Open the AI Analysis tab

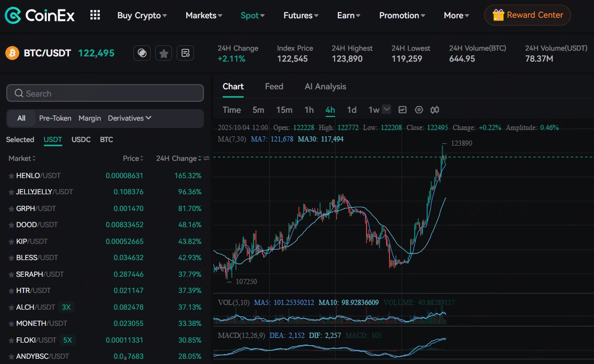tap(325, 87)
